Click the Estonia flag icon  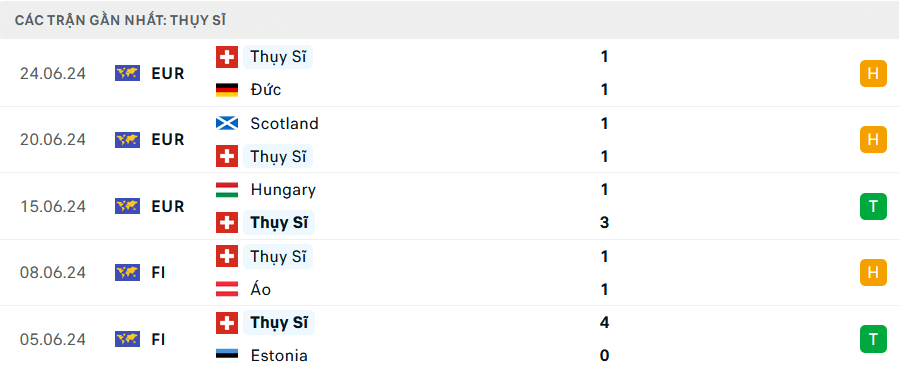click(227, 356)
